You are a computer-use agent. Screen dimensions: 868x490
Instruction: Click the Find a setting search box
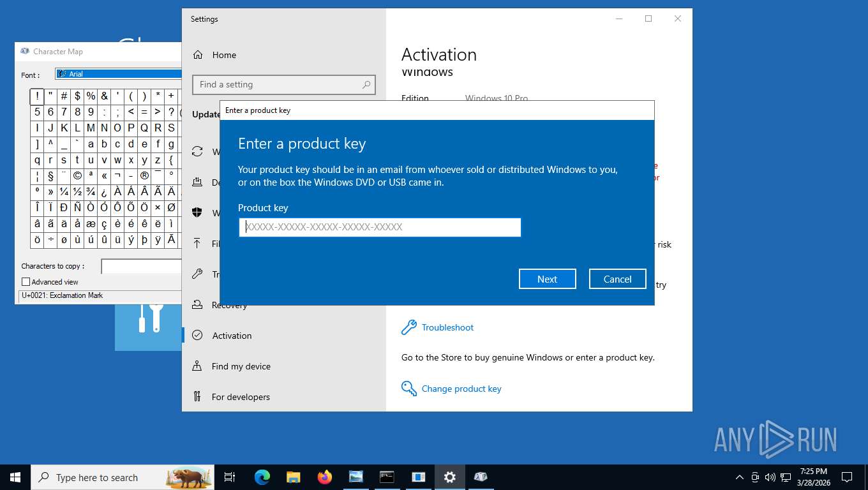284,84
